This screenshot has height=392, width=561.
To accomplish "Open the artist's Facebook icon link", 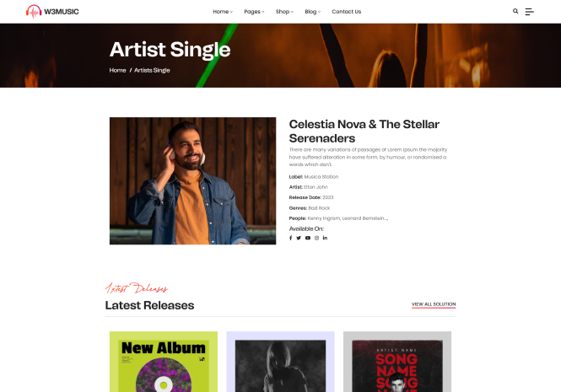I will [x=290, y=238].
